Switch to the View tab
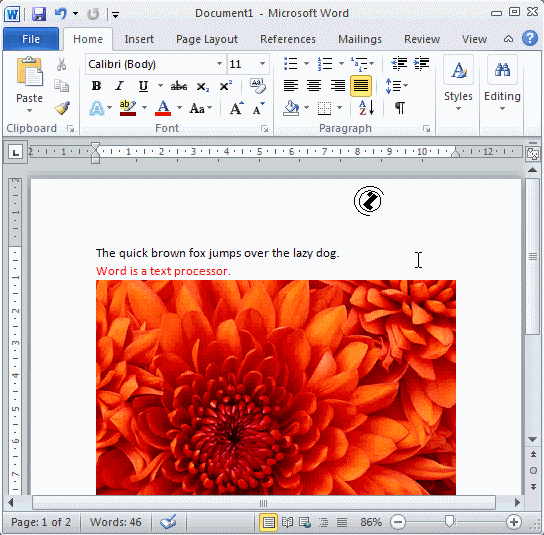Viewport: 544px width, 535px height. pyautogui.click(x=474, y=39)
